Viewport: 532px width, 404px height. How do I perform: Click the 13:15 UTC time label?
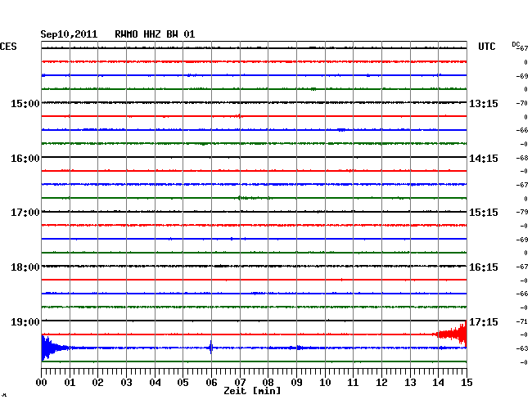(x=484, y=103)
